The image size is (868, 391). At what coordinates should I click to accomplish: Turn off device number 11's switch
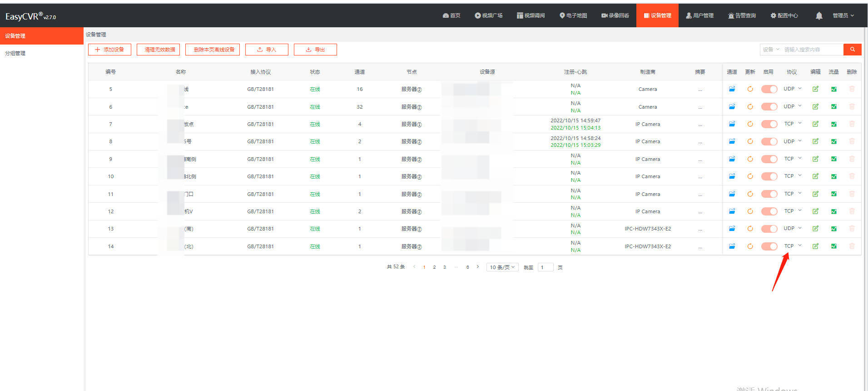[x=769, y=194]
